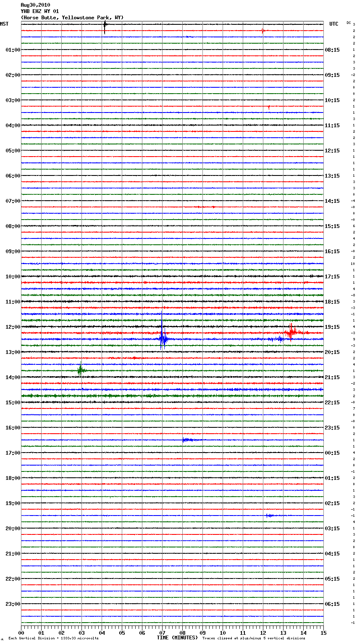
Task: Click the green event on the 13:45 trace
Action: (x=81, y=369)
